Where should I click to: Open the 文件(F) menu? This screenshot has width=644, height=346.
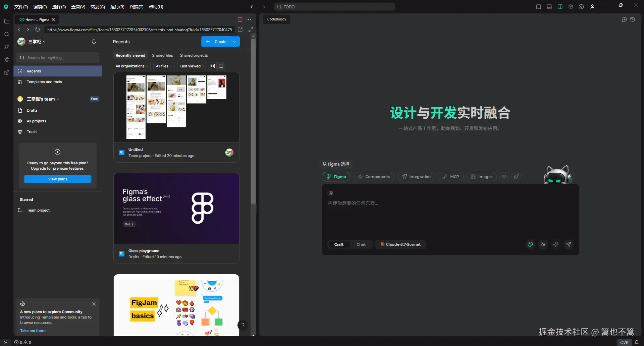21,7
